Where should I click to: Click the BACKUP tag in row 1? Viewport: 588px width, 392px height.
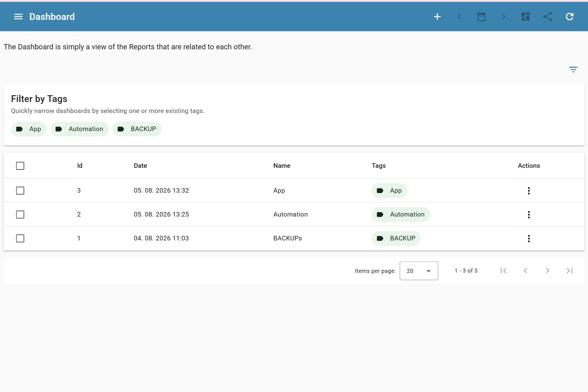396,239
